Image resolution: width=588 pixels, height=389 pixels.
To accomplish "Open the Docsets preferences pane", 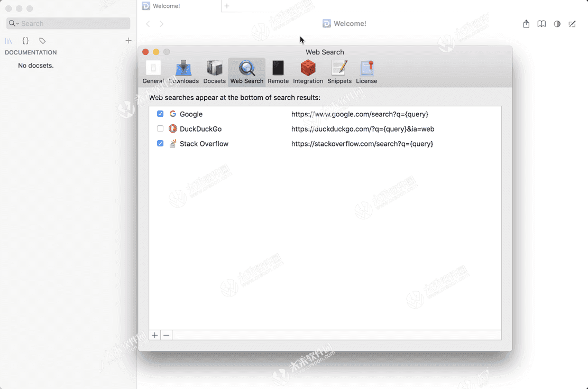I will 215,72.
